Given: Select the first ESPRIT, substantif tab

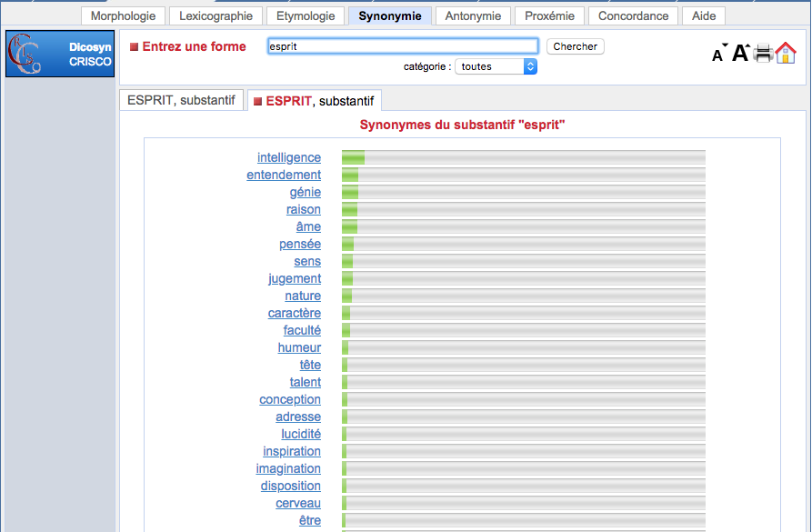Looking at the screenshot, I should coord(181,100).
